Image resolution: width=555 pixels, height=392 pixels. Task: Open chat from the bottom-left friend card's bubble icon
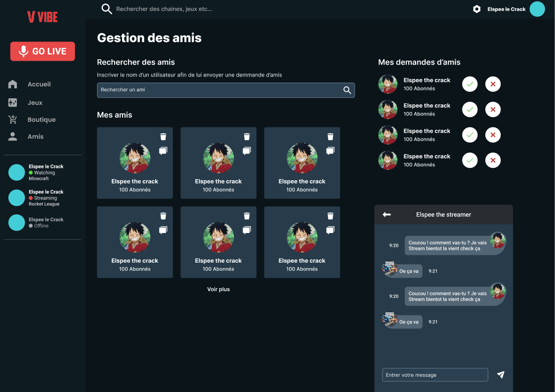tap(163, 230)
